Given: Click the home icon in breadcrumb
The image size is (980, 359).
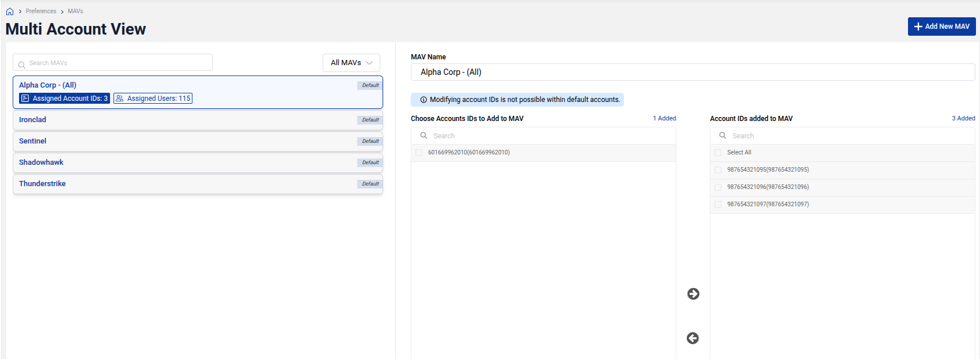Looking at the screenshot, I should (x=10, y=12).
